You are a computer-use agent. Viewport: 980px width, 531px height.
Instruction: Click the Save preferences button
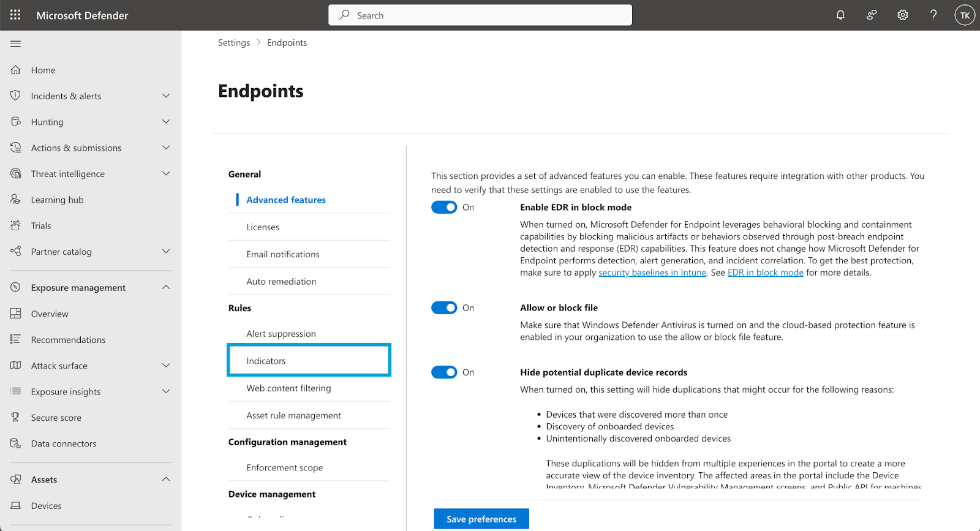pyautogui.click(x=481, y=519)
